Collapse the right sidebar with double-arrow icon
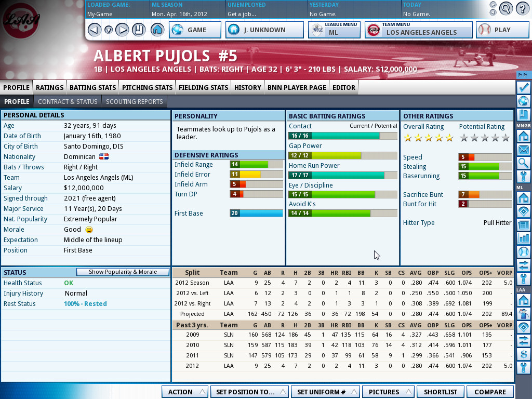The image size is (532, 399). point(523,75)
